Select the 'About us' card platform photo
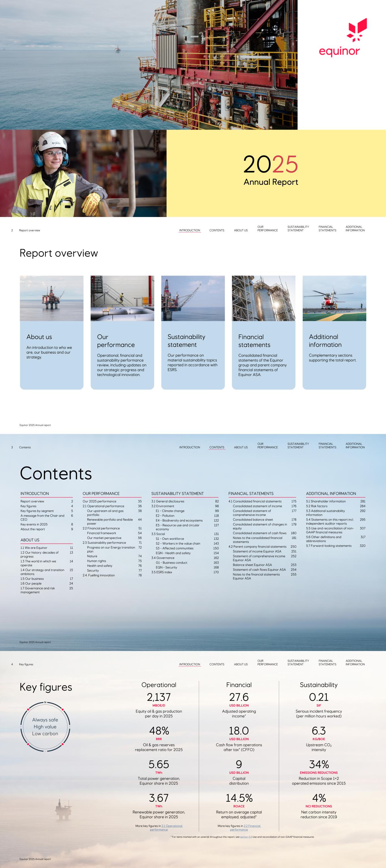 pyautogui.click(x=51, y=298)
